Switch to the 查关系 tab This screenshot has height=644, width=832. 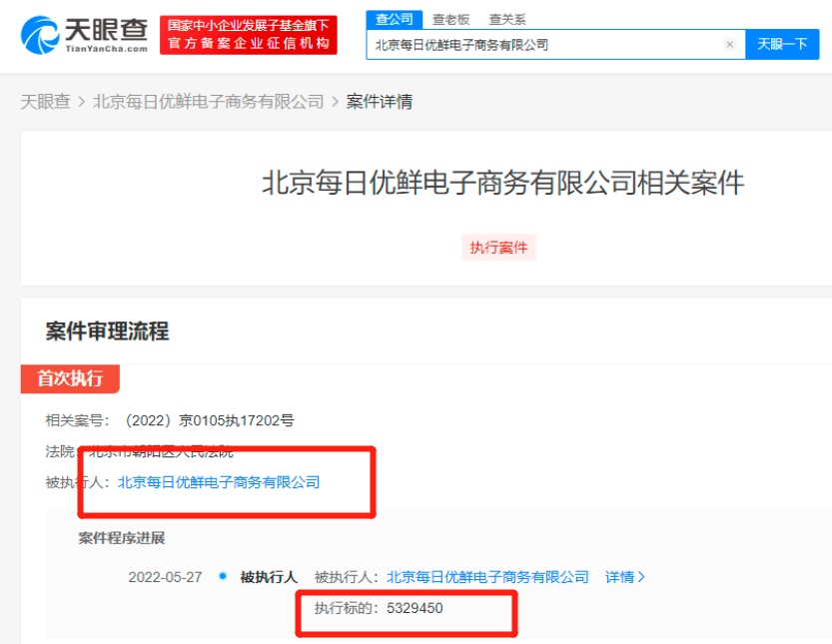507,20
